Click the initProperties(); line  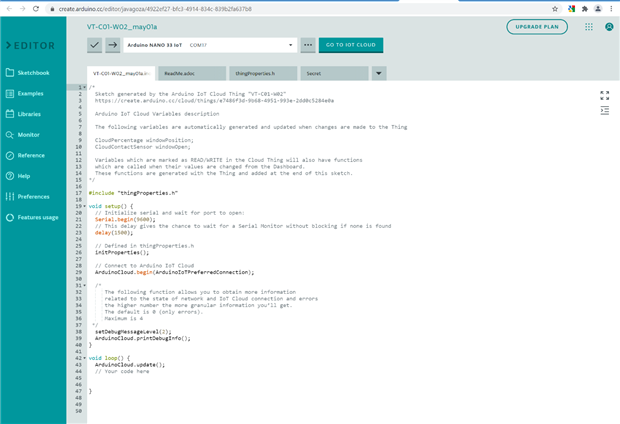tap(122, 252)
